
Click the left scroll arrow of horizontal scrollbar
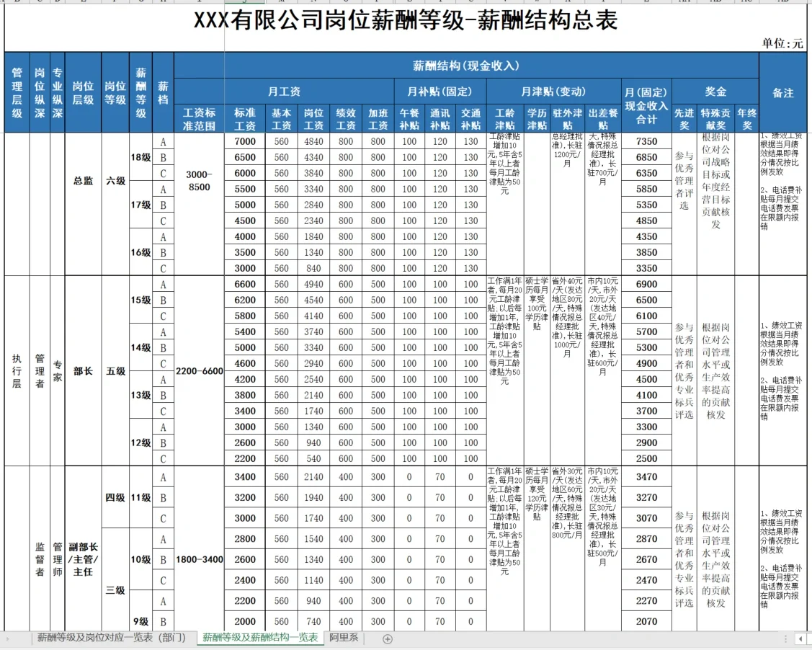(x=800, y=638)
